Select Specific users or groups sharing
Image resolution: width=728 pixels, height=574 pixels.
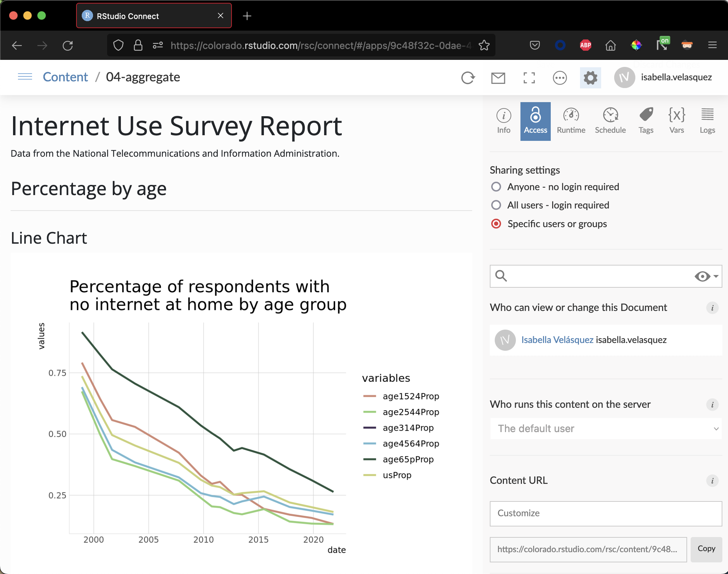point(496,224)
